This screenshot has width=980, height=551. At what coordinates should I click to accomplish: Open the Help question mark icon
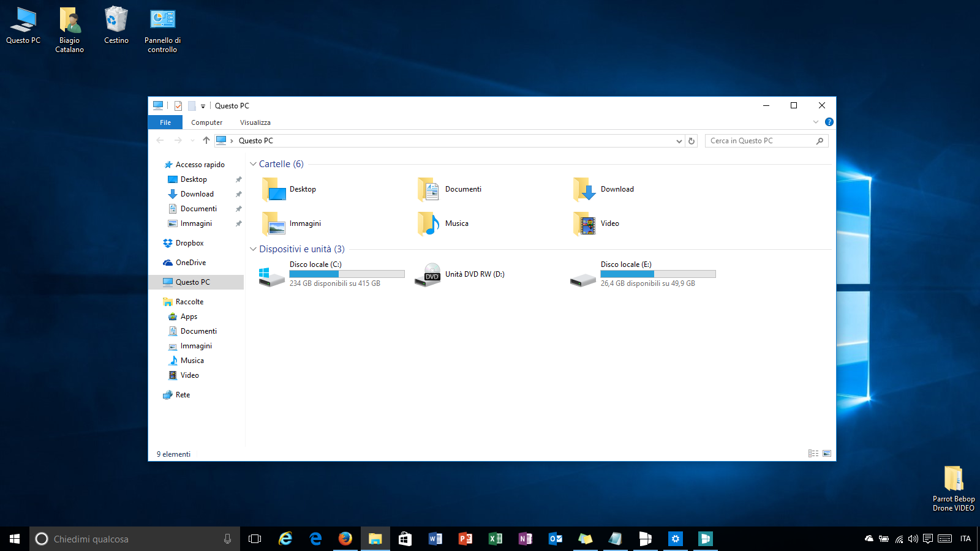tap(829, 122)
